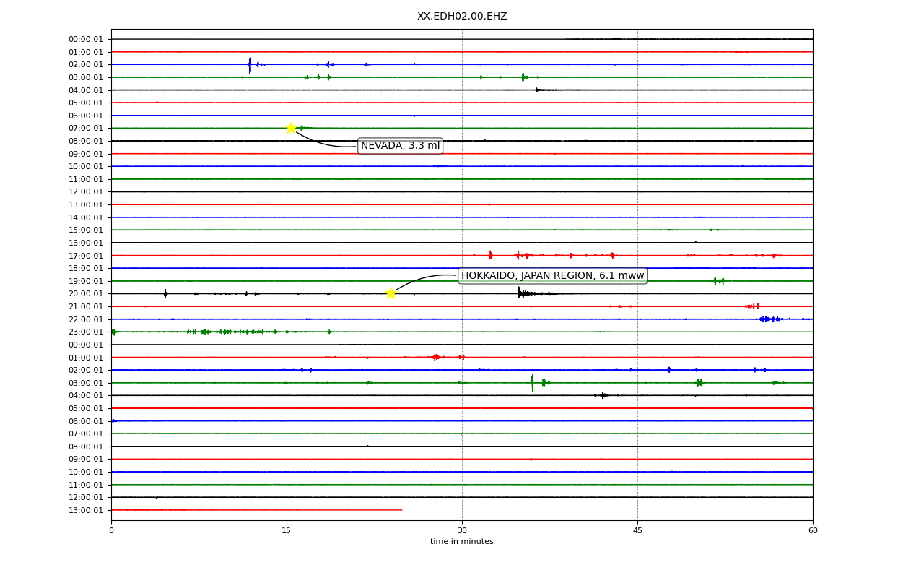Click the 60 tick on the time axis
The width and height of the screenshot is (924, 578).
tap(813, 531)
